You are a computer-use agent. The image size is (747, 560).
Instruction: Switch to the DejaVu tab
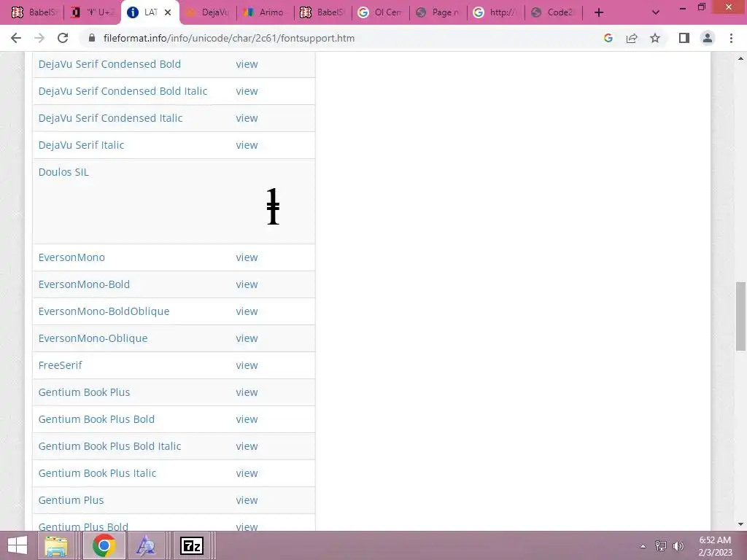[x=208, y=12]
